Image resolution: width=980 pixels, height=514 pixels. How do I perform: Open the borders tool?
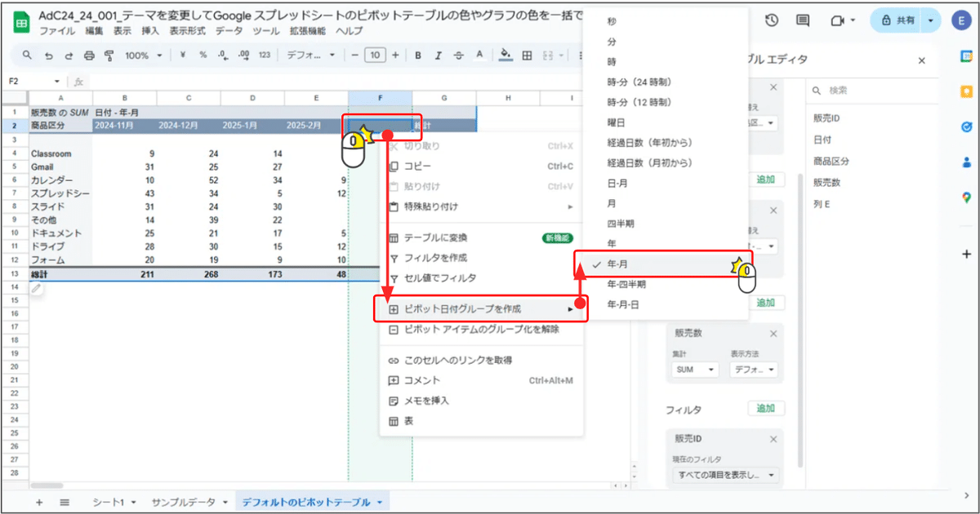coord(527,55)
